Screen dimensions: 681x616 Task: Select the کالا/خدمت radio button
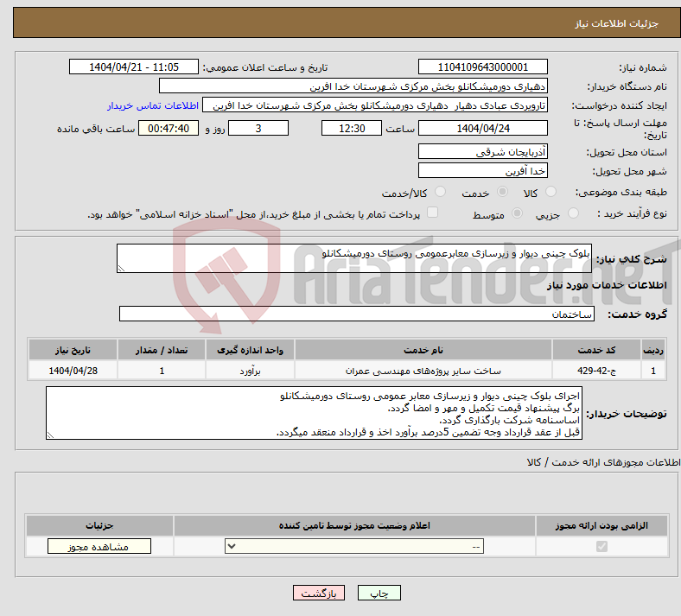point(441,192)
